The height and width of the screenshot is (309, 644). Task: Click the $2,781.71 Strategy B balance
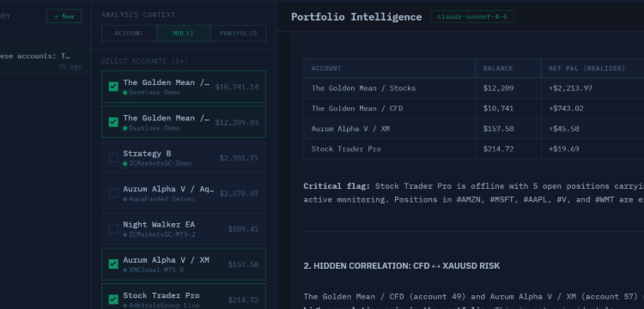(x=239, y=158)
